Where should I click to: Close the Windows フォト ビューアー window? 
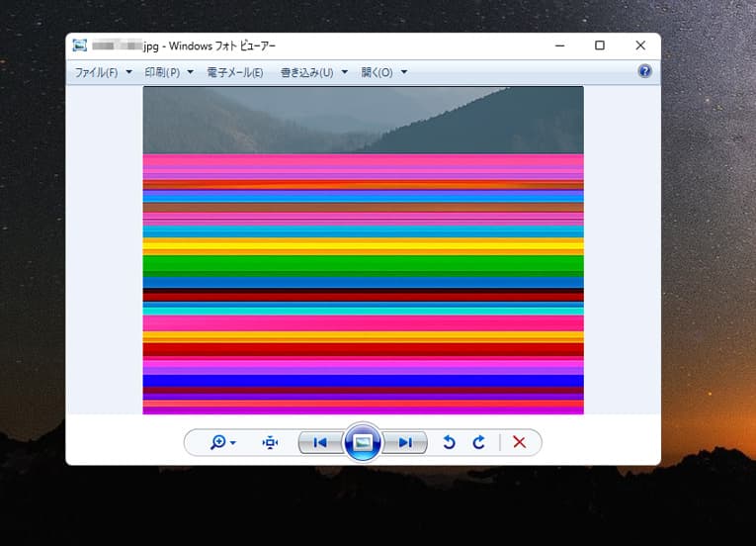pyautogui.click(x=640, y=45)
